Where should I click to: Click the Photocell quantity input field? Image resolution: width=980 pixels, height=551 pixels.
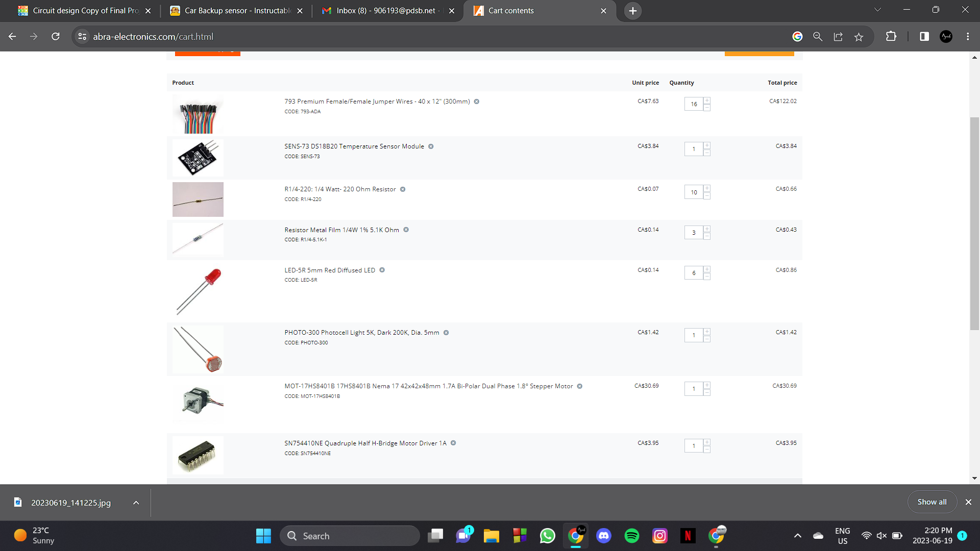pyautogui.click(x=694, y=335)
